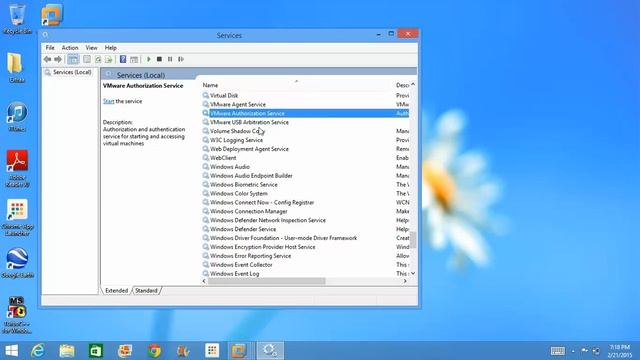Click the horizontal scroll-left arrow
Screen dimensions: 640x360
click(x=204, y=281)
